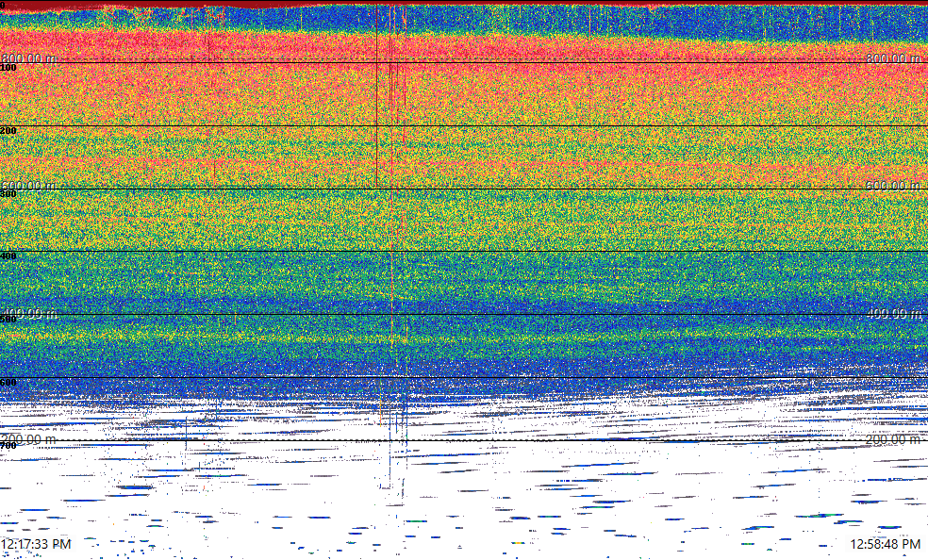
Task: Select the 100 range scale label
Action: (8, 68)
